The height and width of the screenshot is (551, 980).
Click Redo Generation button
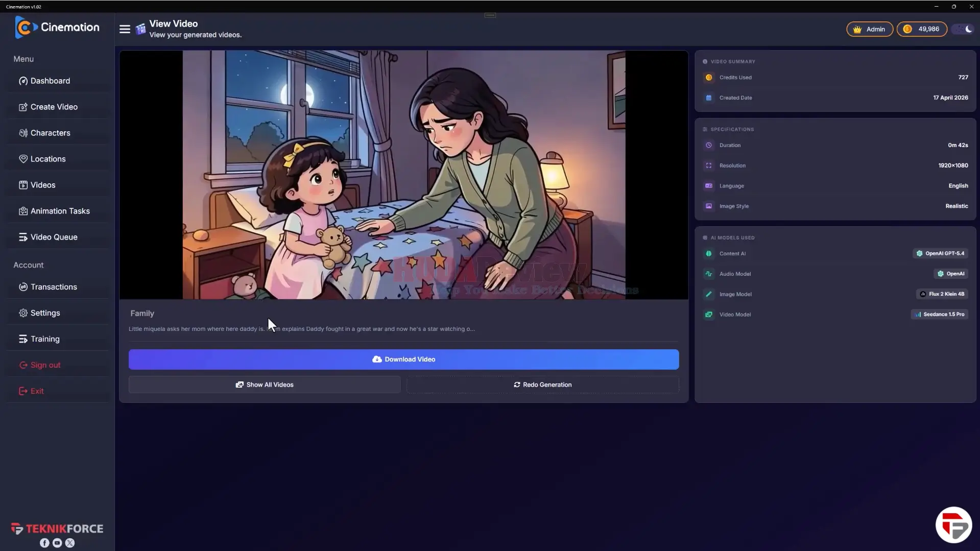(x=542, y=385)
